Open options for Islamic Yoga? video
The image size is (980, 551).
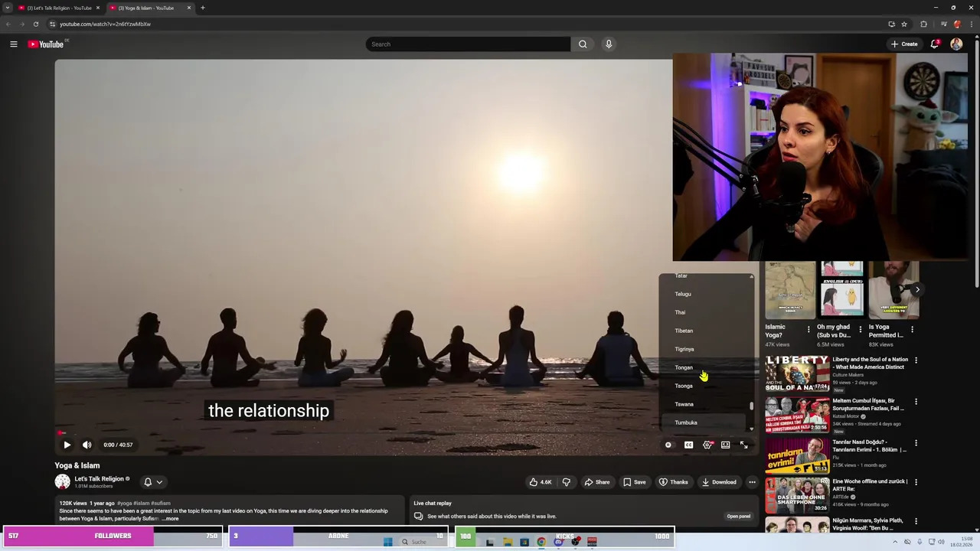[x=808, y=330]
